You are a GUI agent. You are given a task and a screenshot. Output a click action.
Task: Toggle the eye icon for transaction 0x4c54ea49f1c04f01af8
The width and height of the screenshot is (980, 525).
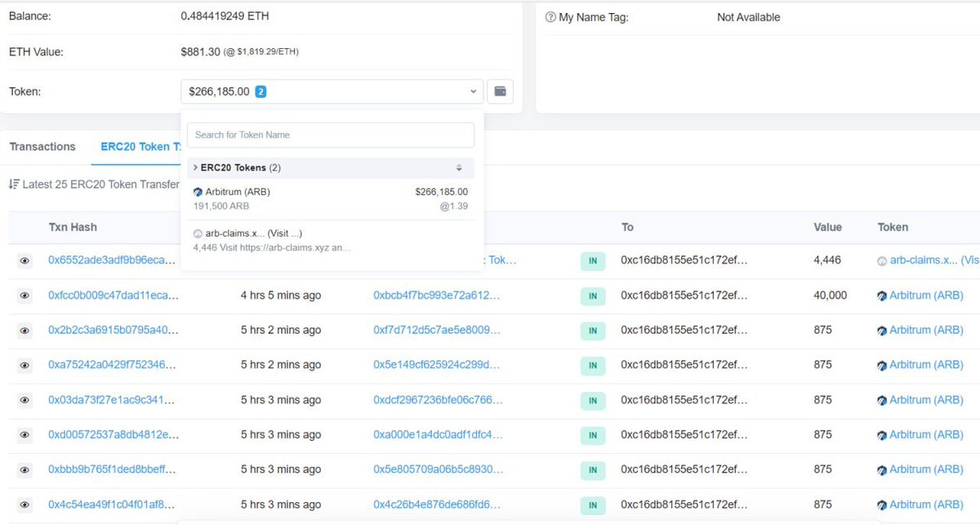25,505
